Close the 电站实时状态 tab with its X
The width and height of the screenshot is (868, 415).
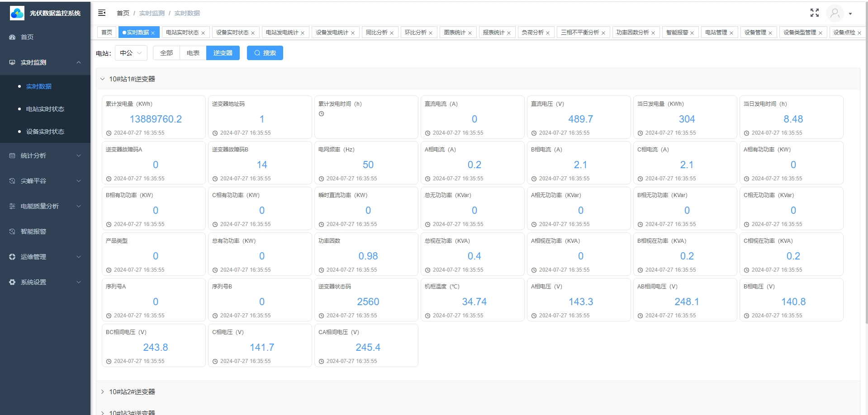[203, 33]
